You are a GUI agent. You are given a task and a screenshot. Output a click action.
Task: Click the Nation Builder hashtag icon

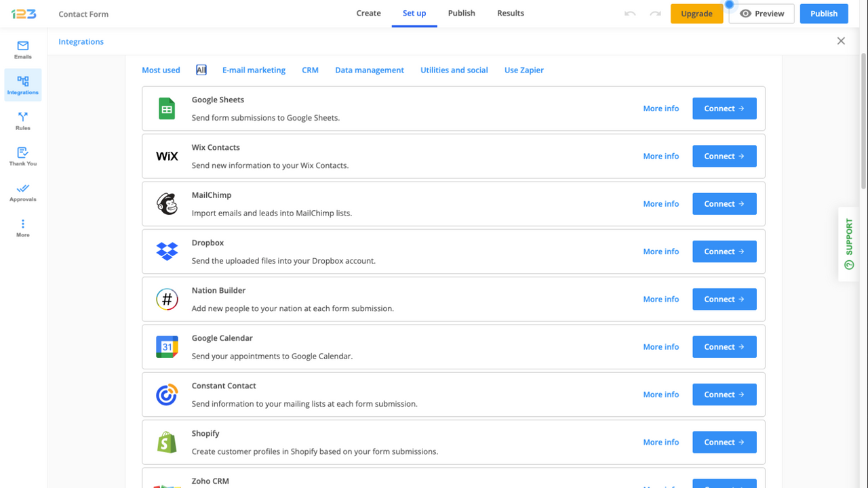point(167,299)
